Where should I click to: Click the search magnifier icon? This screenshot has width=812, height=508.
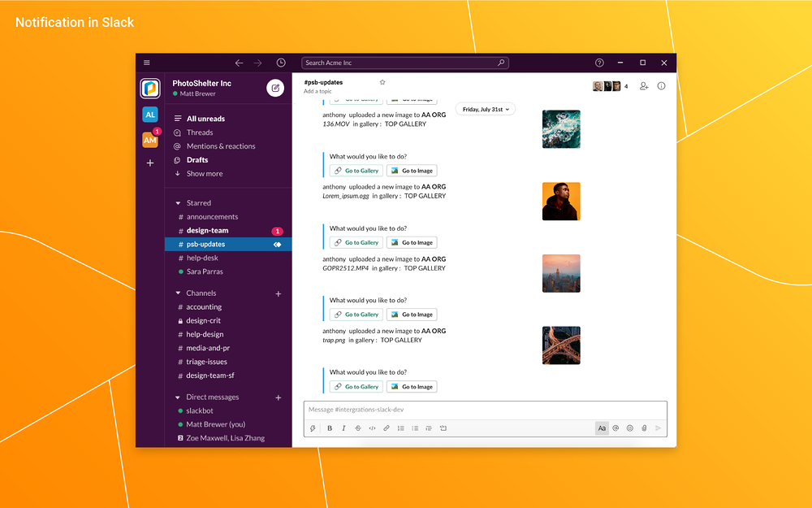pyautogui.click(x=501, y=63)
